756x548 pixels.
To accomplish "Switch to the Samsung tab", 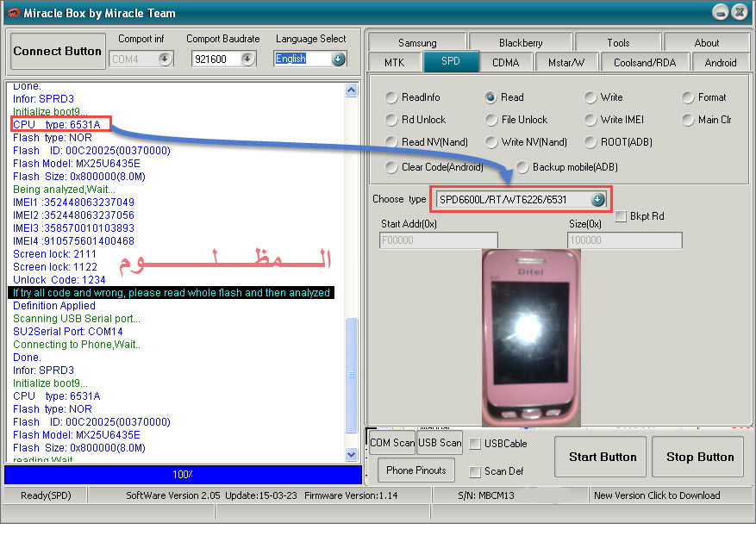I will click(x=417, y=42).
